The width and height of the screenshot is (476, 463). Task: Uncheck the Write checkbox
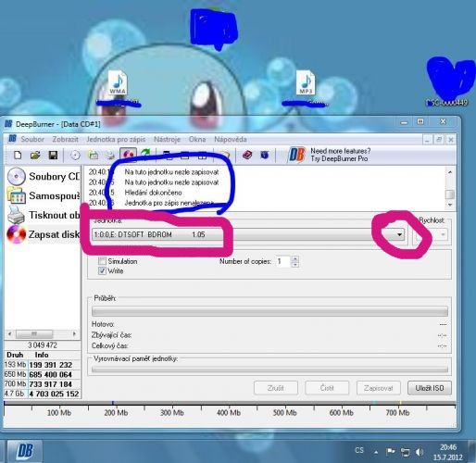(102, 271)
